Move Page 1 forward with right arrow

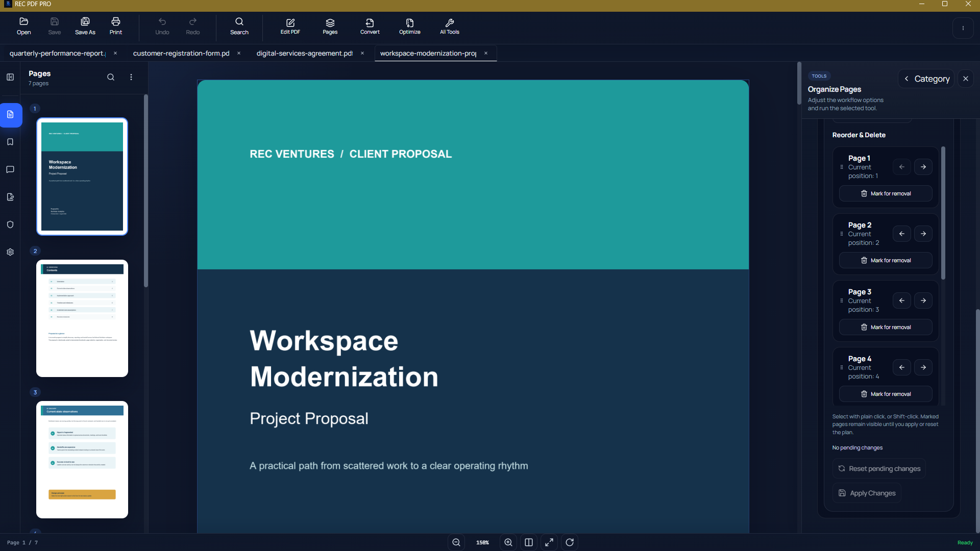pyautogui.click(x=923, y=167)
